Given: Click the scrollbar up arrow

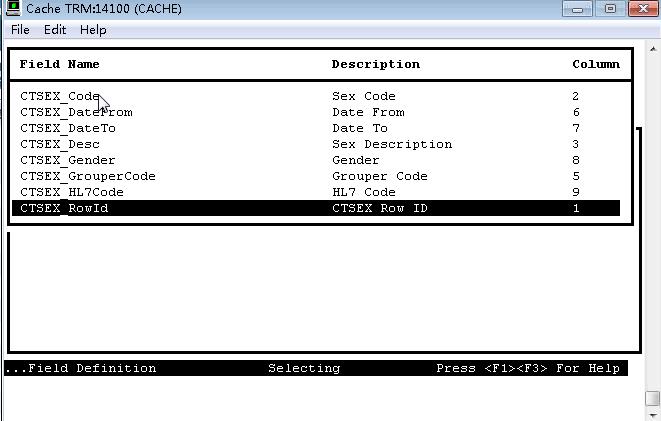Looking at the screenshot, I should pyautogui.click(x=653, y=49).
